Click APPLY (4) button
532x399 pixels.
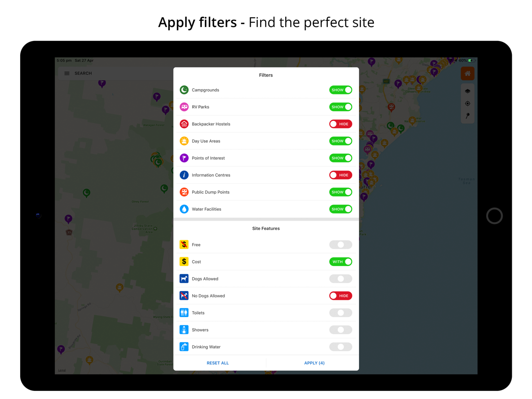click(x=314, y=363)
